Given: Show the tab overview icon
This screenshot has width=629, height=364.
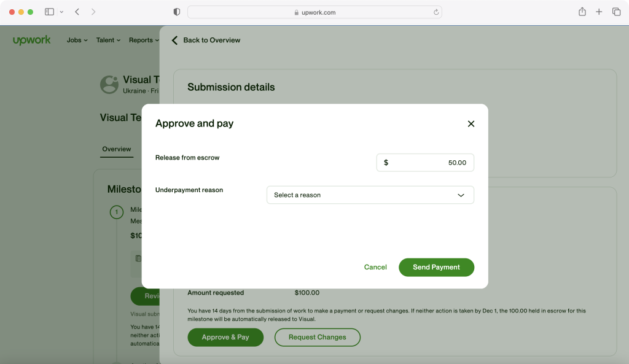Looking at the screenshot, I should click(616, 12).
